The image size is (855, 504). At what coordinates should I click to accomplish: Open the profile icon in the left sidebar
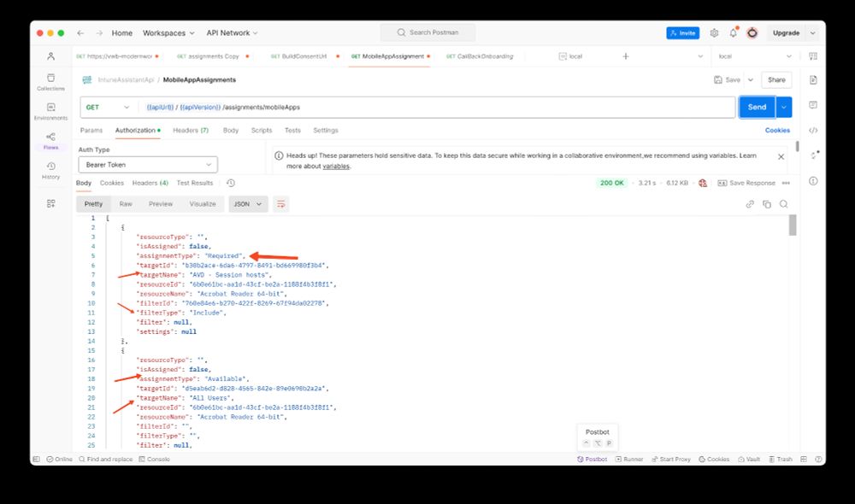point(50,56)
